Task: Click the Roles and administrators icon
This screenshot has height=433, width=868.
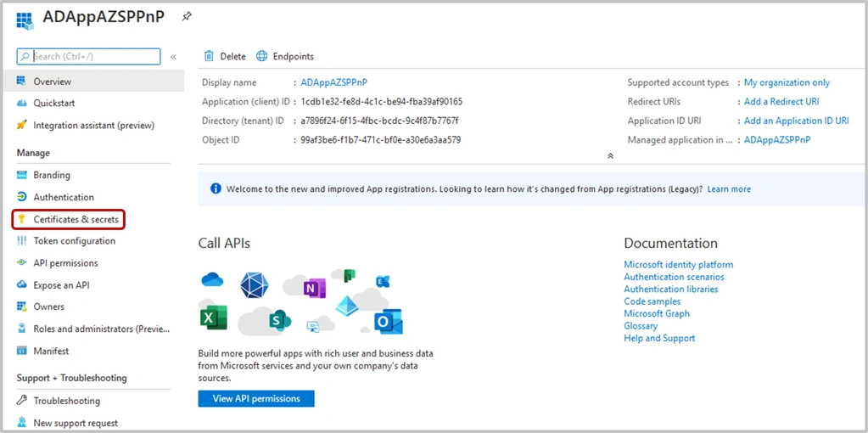Action: (21, 329)
